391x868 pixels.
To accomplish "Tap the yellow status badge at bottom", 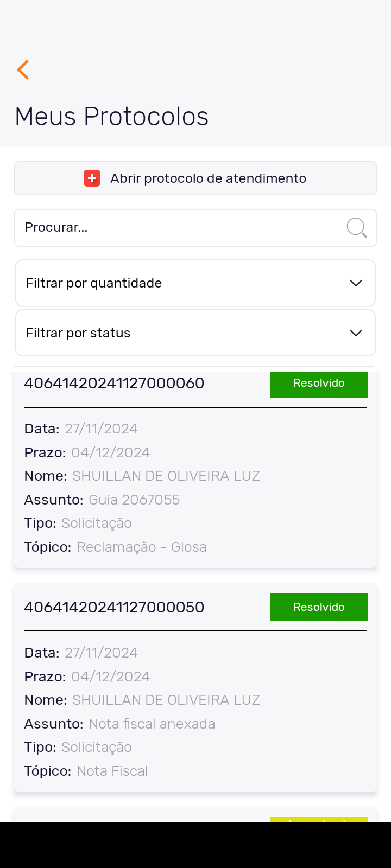I will [319, 820].
